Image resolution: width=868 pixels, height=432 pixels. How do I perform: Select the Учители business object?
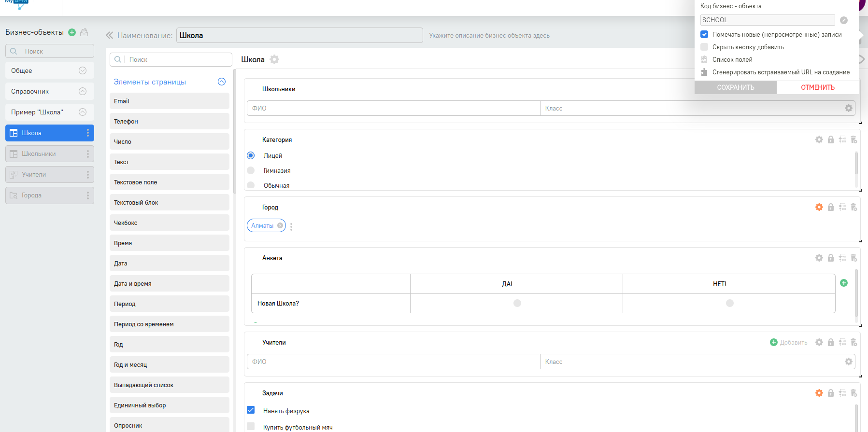click(34, 174)
